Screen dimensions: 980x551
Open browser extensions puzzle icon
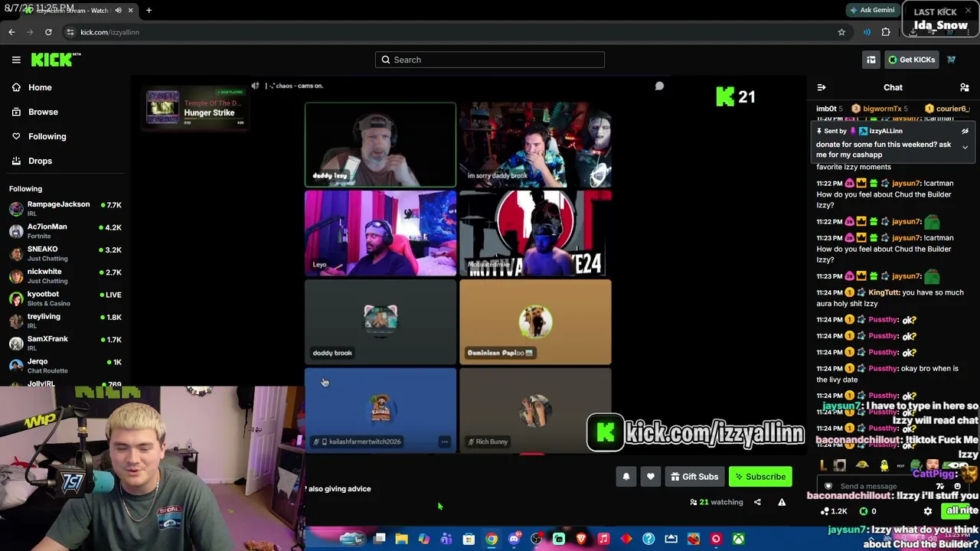pos(886,32)
